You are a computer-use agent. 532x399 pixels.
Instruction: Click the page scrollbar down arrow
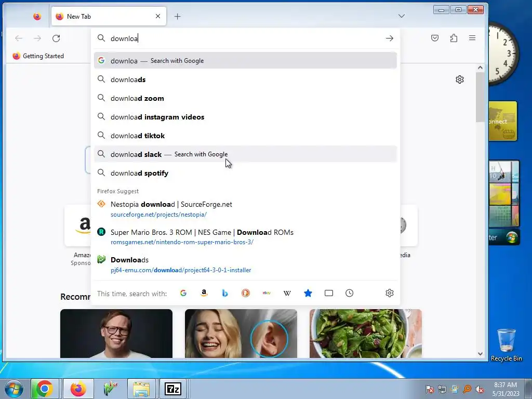(480, 353)
